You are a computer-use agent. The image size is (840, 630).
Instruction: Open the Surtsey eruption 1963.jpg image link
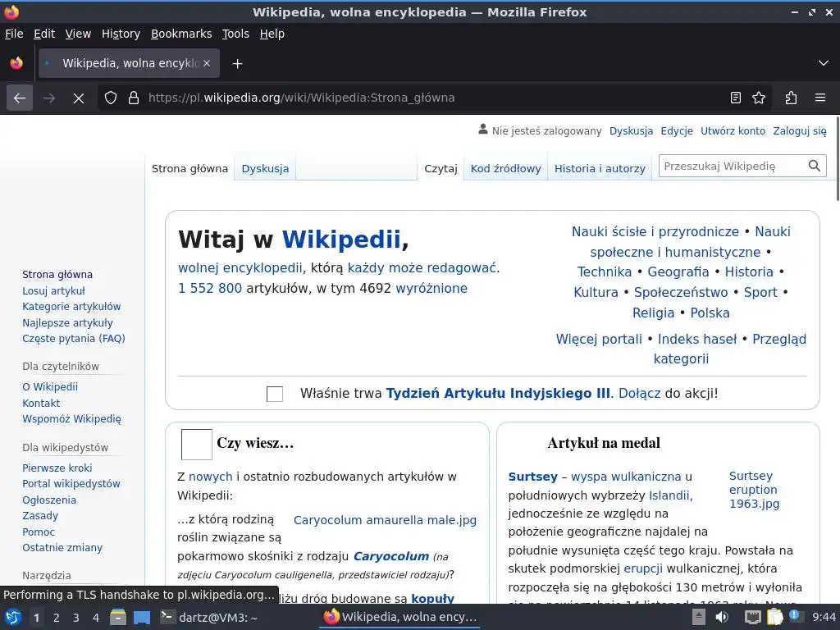tap(754, 490)
